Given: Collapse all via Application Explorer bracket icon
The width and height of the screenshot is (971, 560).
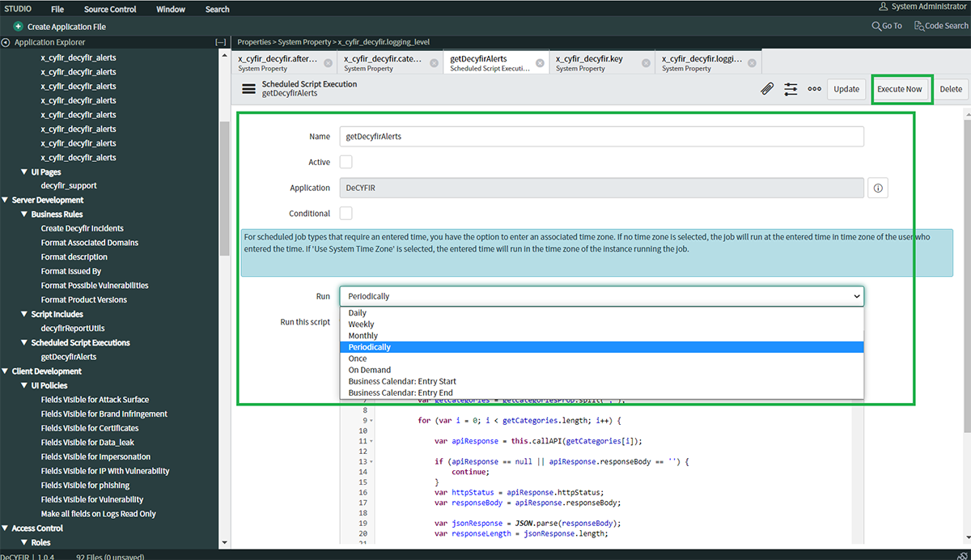Looking at the screenshot, I should [220, 42].
